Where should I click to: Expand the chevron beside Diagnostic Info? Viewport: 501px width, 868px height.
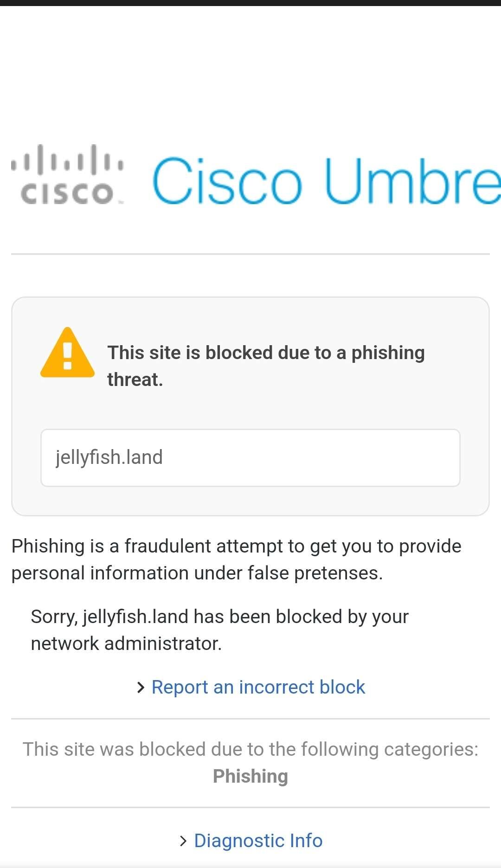point(183,841)
